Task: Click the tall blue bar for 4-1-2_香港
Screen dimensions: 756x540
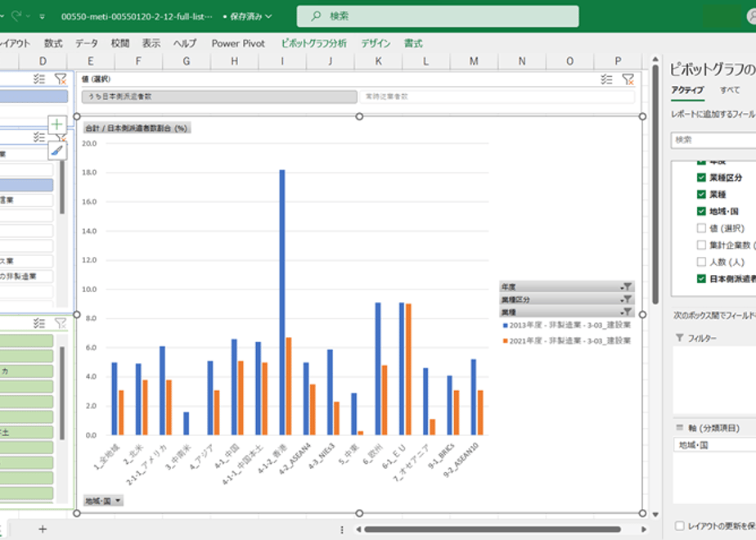Action: 282,302
